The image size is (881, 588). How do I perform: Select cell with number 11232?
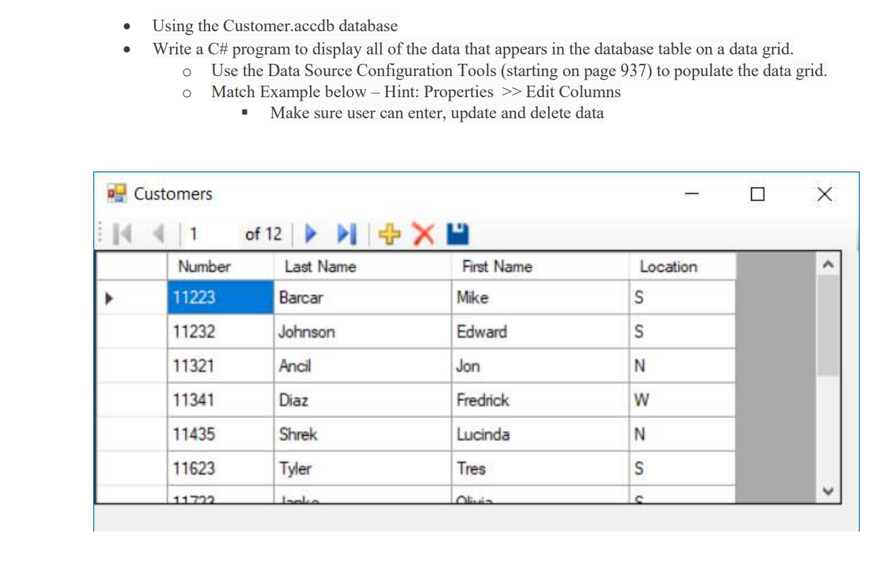pos(220,332)
